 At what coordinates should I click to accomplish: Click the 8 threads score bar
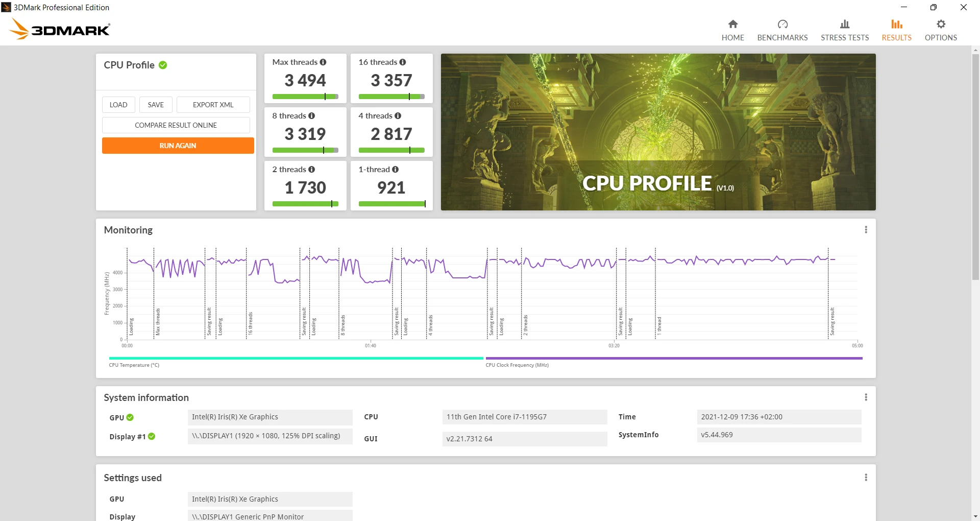pos(305,150)
